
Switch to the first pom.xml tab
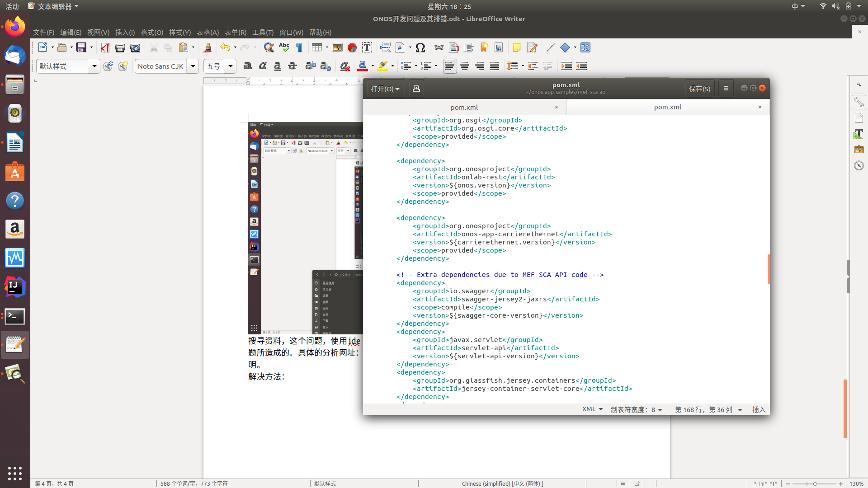coord(464,107)
